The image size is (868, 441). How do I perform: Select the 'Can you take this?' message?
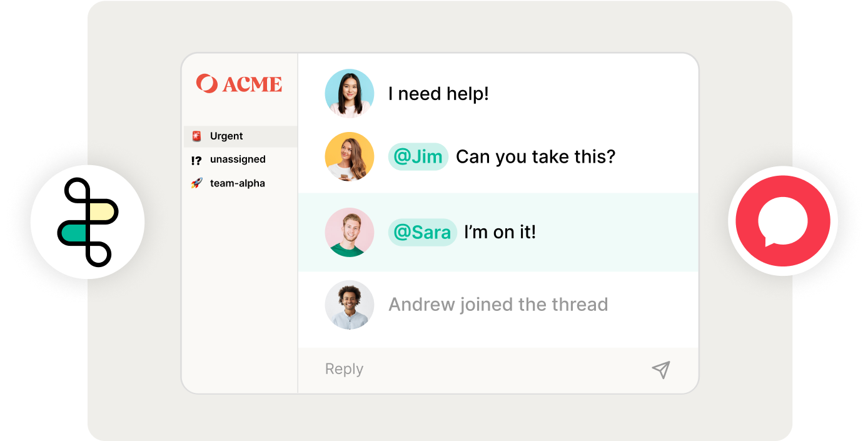point(536,156)
